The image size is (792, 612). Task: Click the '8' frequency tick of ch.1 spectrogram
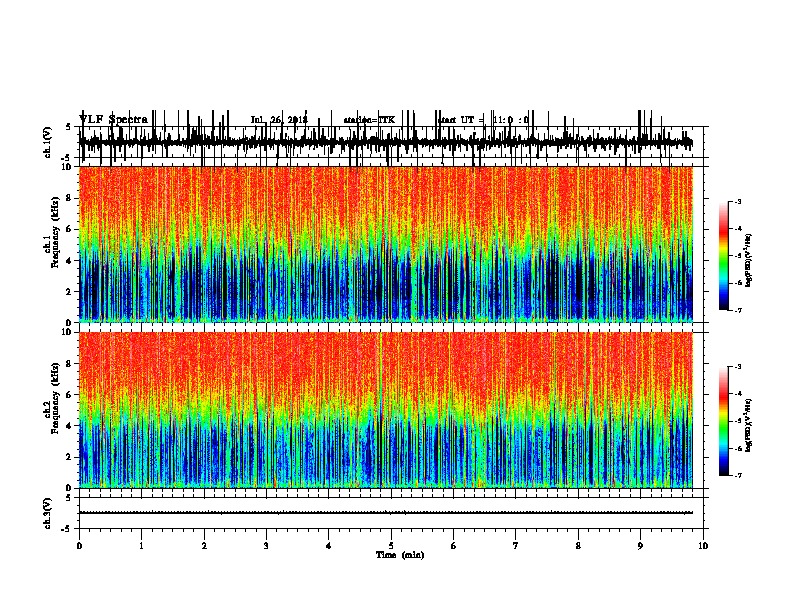tap(70, 198)
